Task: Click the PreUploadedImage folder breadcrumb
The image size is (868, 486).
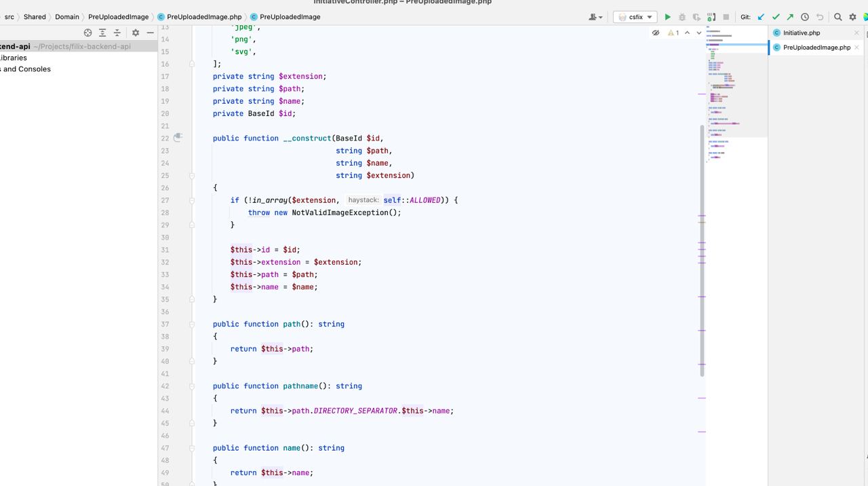Action: 118,17
